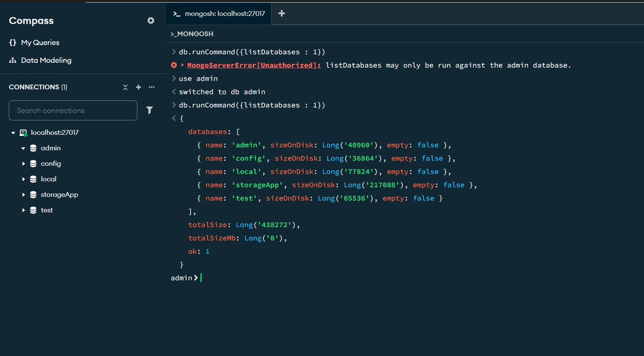The height and width of the screenshot is (356, 644).
Task: Click the config database cylinder icon
Action: (33, 163)
